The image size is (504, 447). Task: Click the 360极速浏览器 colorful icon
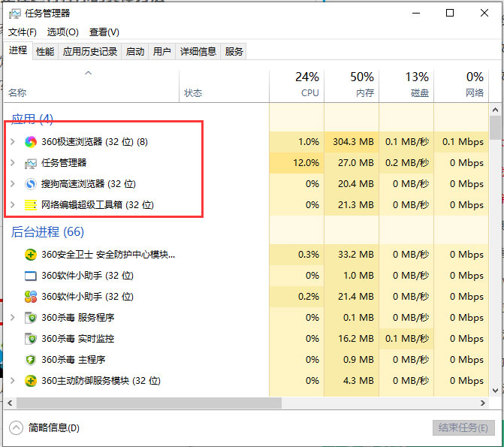click(31, 142)
